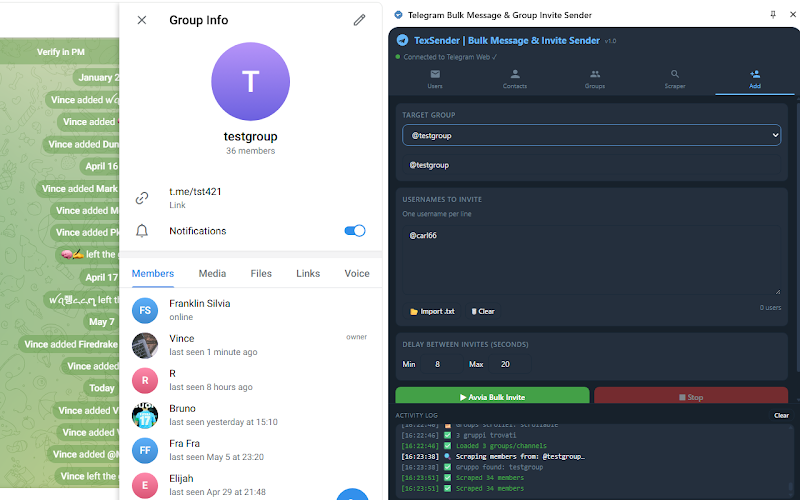
Task: Open Vince's owner member entry
Action: 251,345
